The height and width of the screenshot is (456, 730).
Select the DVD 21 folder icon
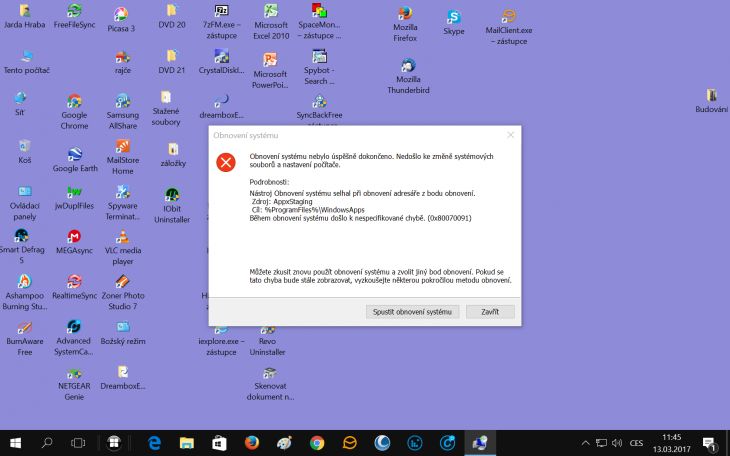172,62
